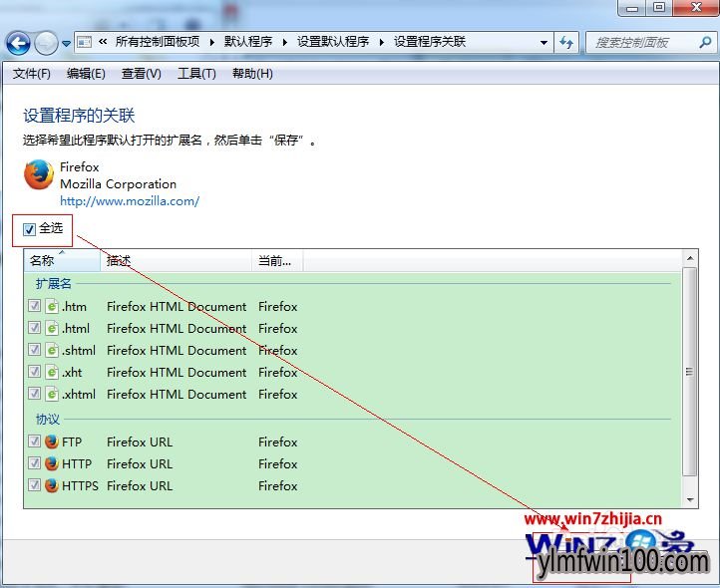Maximize the window
The height and width of the screenshot is (588, 720).
click(x=659, y=8)
